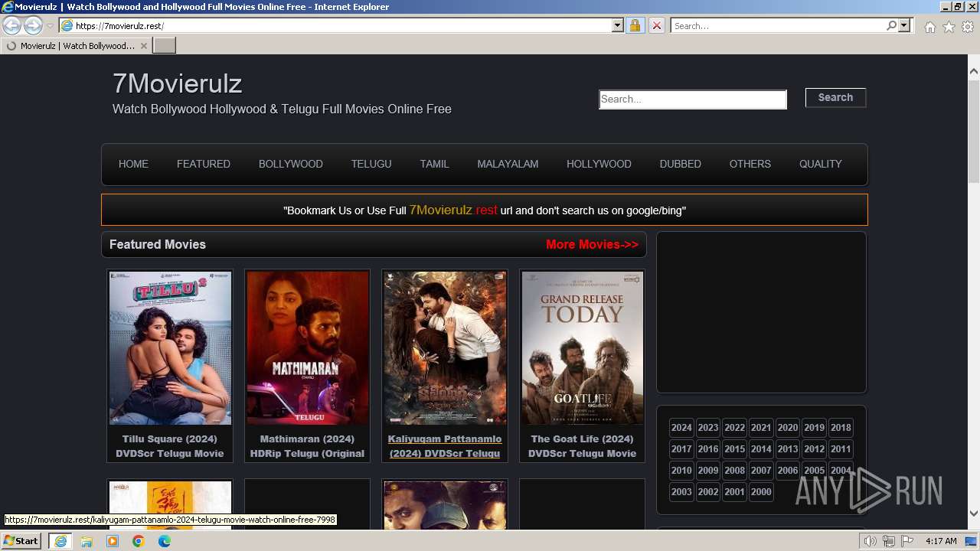The image size is (980, 551).
Task: Go forward with the browser Forward arrow
Action: (33, 26)
